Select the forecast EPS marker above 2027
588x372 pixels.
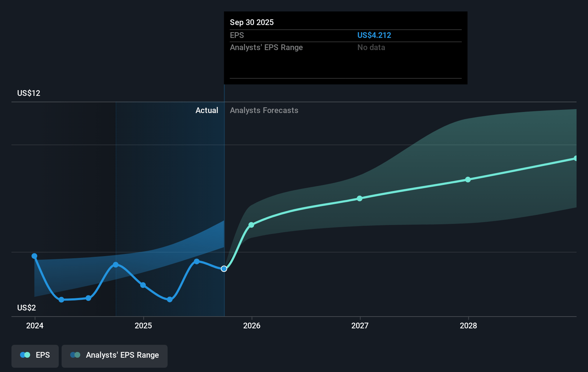360,199
